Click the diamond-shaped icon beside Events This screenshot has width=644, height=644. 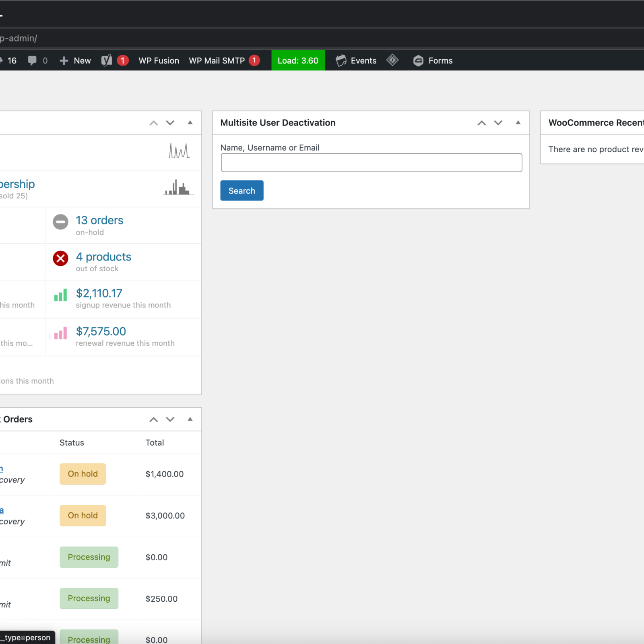392,60
